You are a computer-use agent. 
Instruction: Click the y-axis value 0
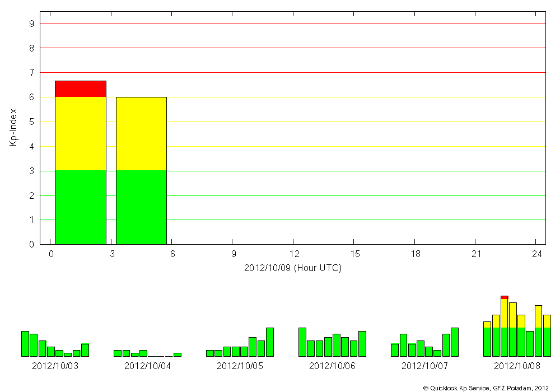[32, 245]
